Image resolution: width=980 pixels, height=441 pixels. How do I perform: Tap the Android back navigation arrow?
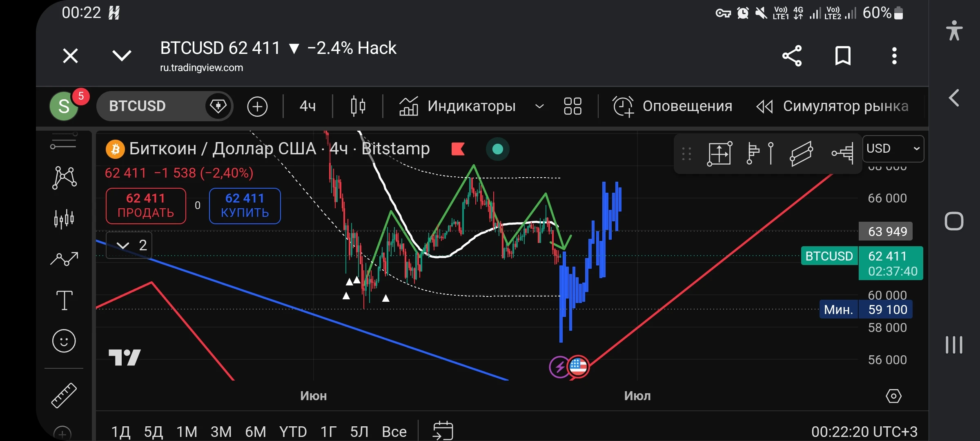pyautogui.click(x=954, y=98)
